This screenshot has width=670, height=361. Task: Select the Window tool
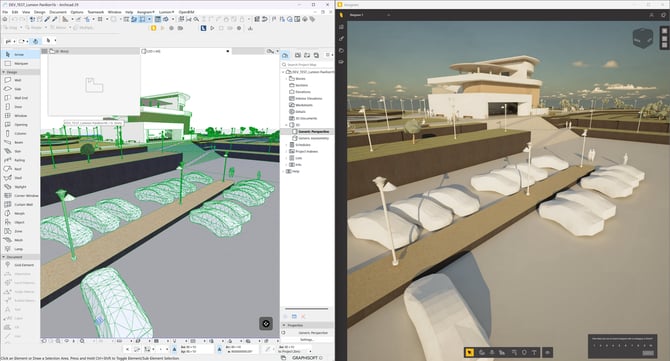[20, 115]
